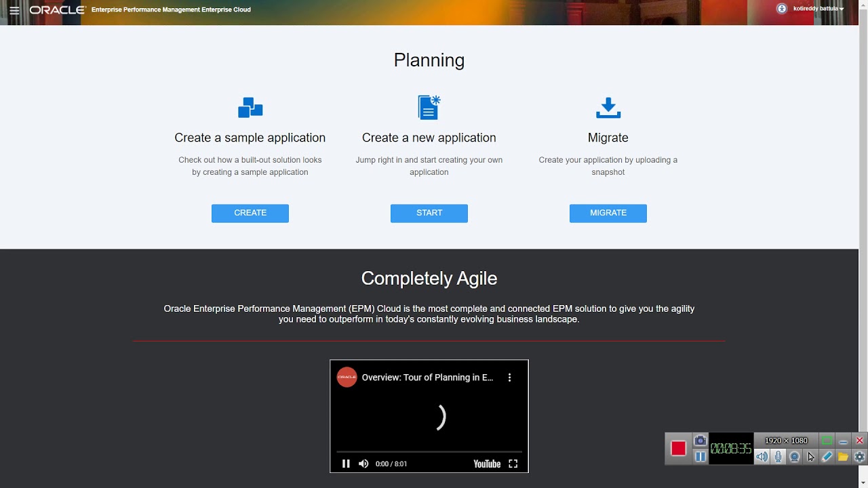The width and height of the screenshot is (868, 488).
Task: Select the 'Completely Agile' heading
Action: [429, 279]
